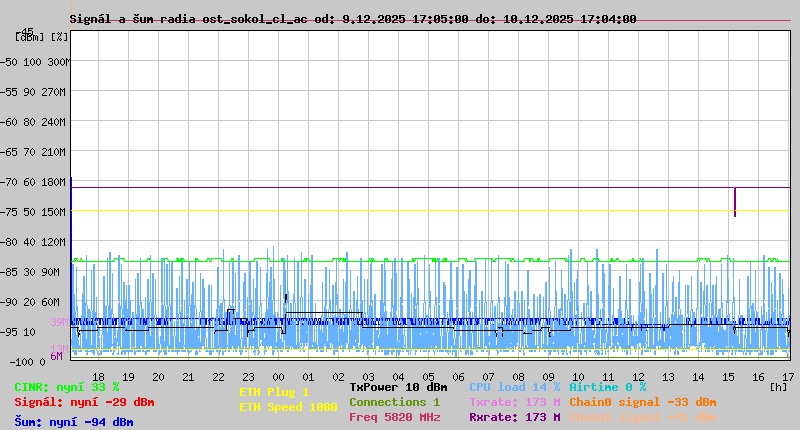The height and width of the screenshot is (430, 800).
Task: Click the 'TxPower 10 dBm' legend label
Action: coord(398,387)
